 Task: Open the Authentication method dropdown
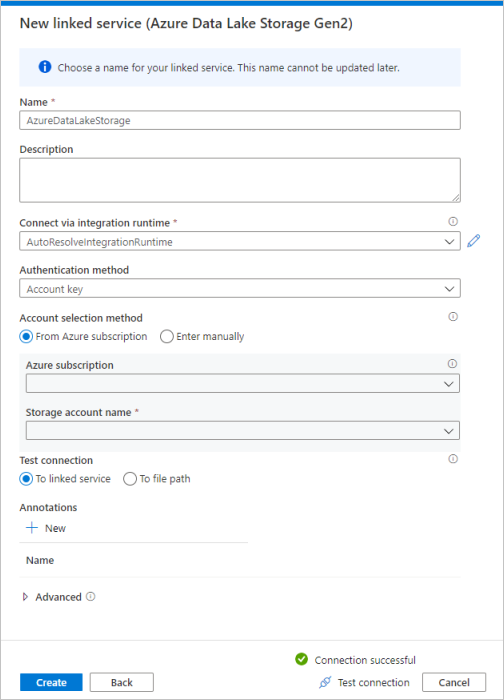(240, 288)
